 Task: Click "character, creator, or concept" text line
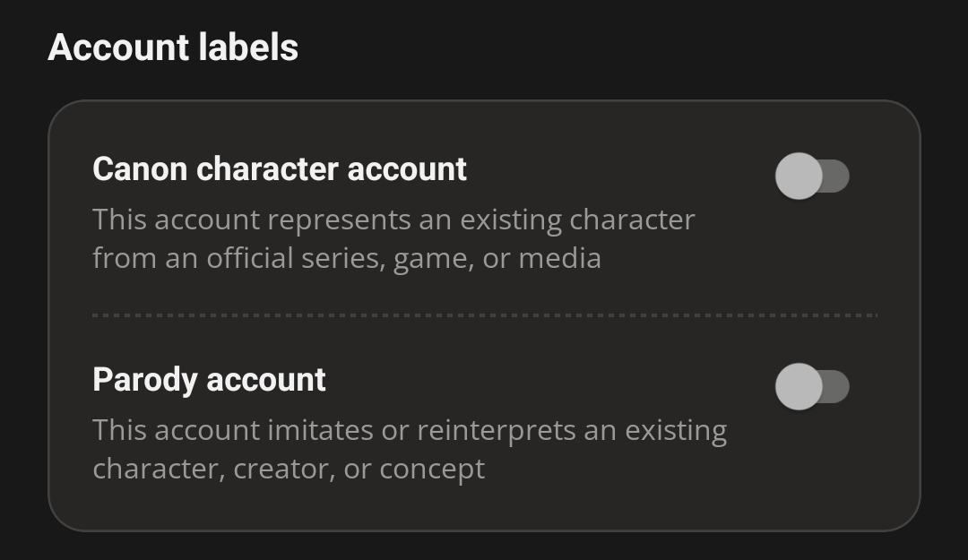click(289, 469)
